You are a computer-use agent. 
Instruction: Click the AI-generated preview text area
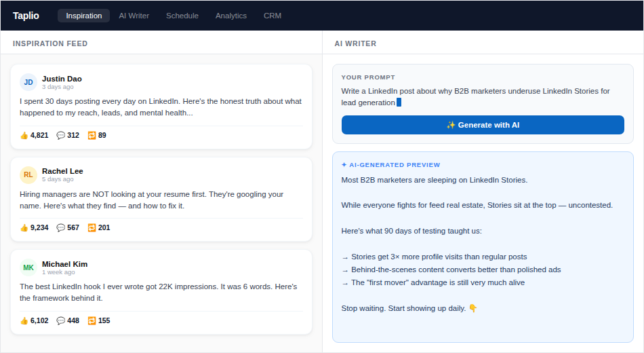click(482, 244)
